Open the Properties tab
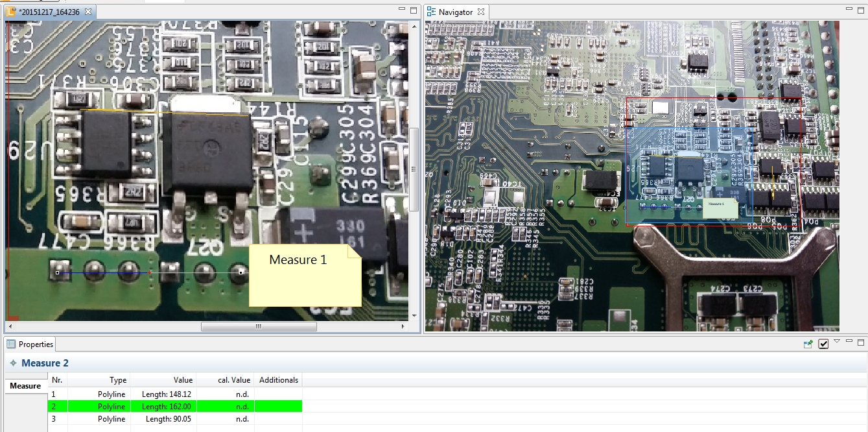Image resolution: width=868 pixels, height=432 pixels. tap(30, 344)
